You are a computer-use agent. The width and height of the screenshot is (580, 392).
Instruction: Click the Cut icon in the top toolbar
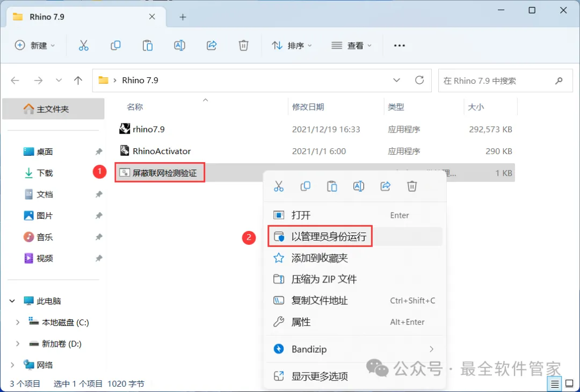click(x=84, y=46)
